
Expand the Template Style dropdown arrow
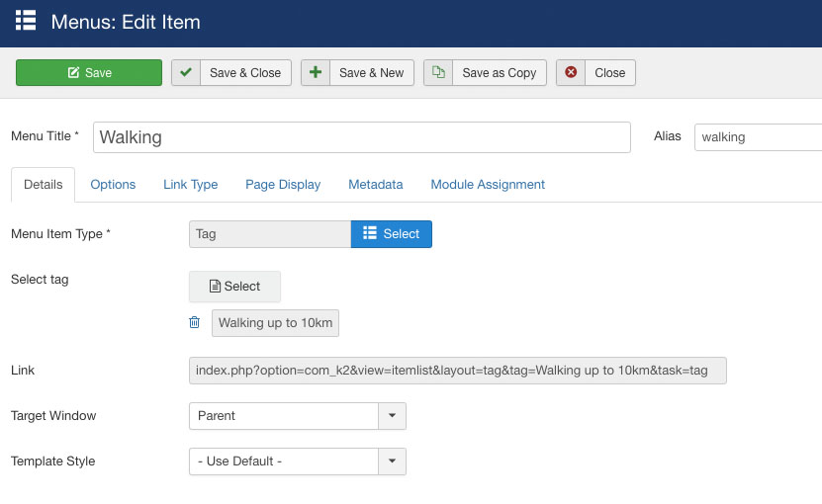pos(392,462)
